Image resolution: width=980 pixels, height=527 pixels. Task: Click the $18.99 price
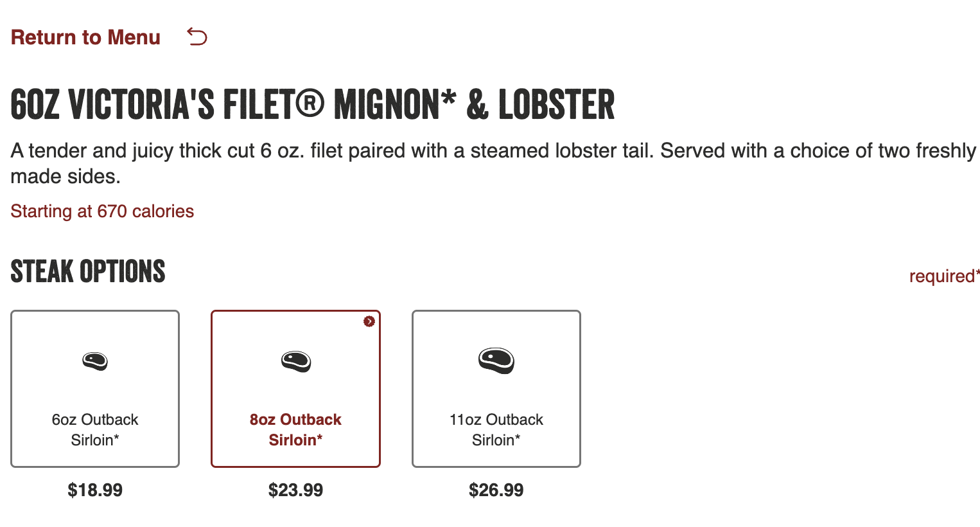[95, 490]
